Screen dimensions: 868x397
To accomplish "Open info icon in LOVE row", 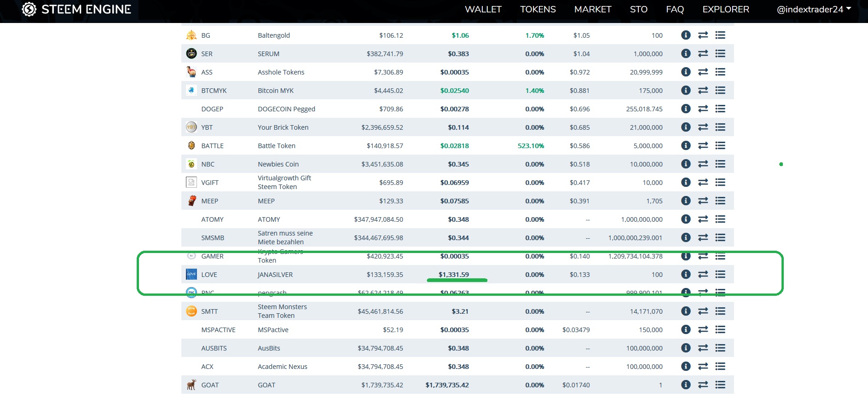I will point(686,274).
